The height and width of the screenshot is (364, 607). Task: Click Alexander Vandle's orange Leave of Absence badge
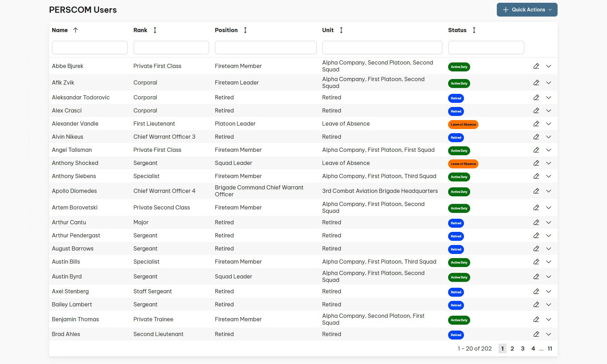click(463, 125)
